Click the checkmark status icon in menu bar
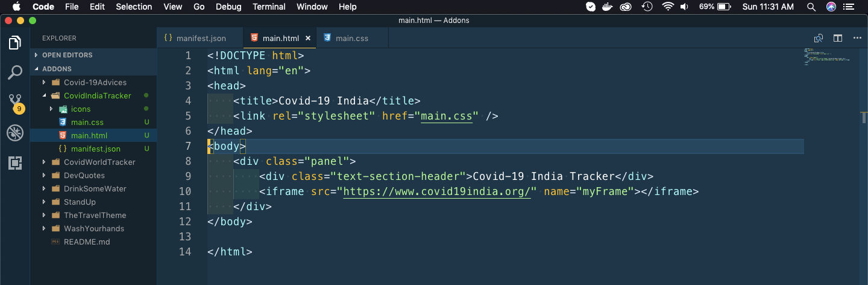 tap(591, 7)
